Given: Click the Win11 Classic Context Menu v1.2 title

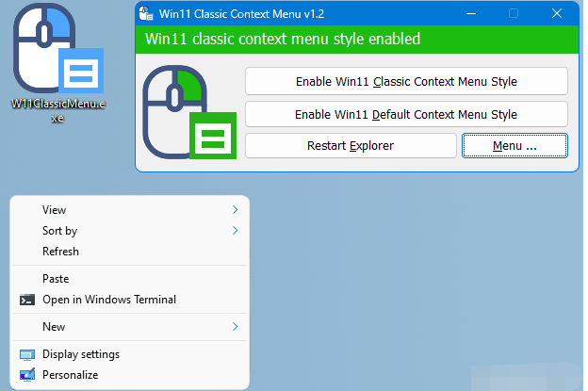Looking at the screenshot, I should (241, 14).
